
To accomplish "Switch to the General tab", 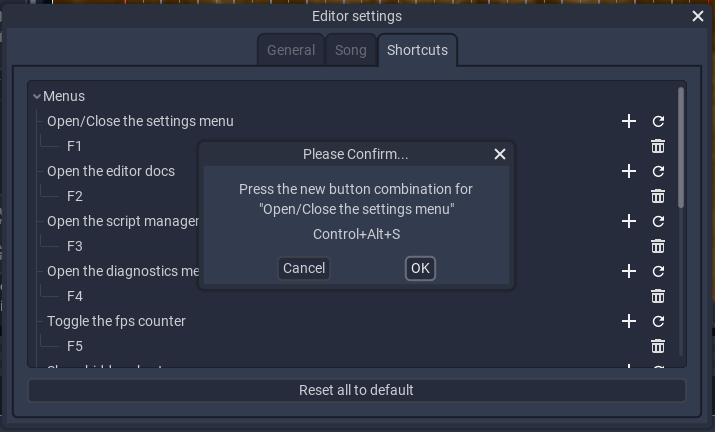I will pyautogui.click(x=291, y=50).
